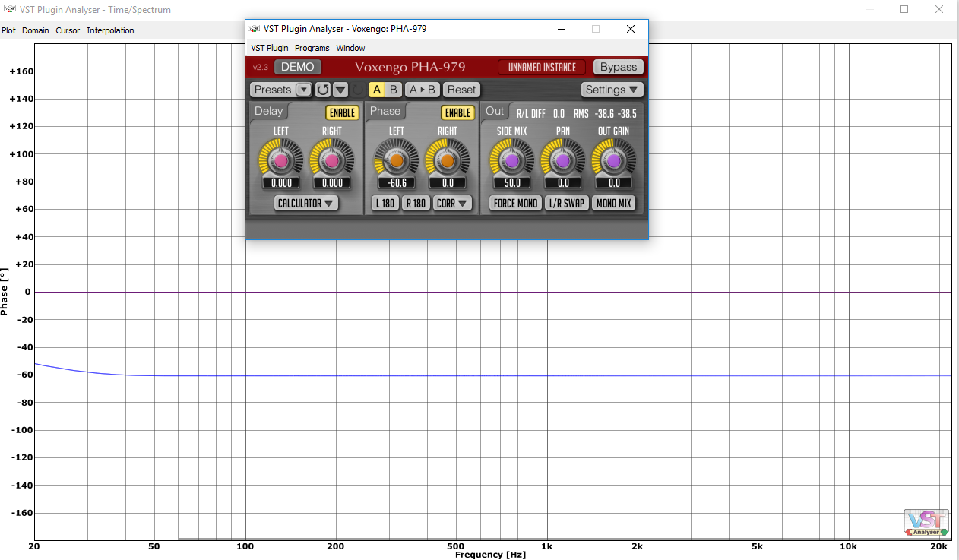Image resolution: width=959 pixels, height=560 pixels.
Task: Toggle L/R SWAP
Action: pyautogui.click(x=567, y=204)
